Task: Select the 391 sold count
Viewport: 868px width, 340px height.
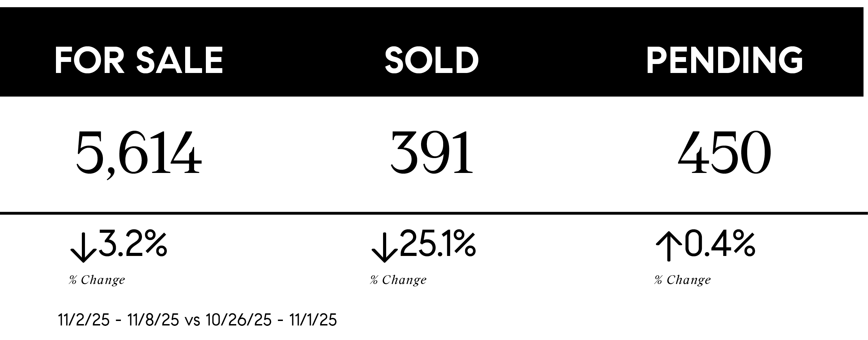Action: pyautogui.click(x=432, y=153)
